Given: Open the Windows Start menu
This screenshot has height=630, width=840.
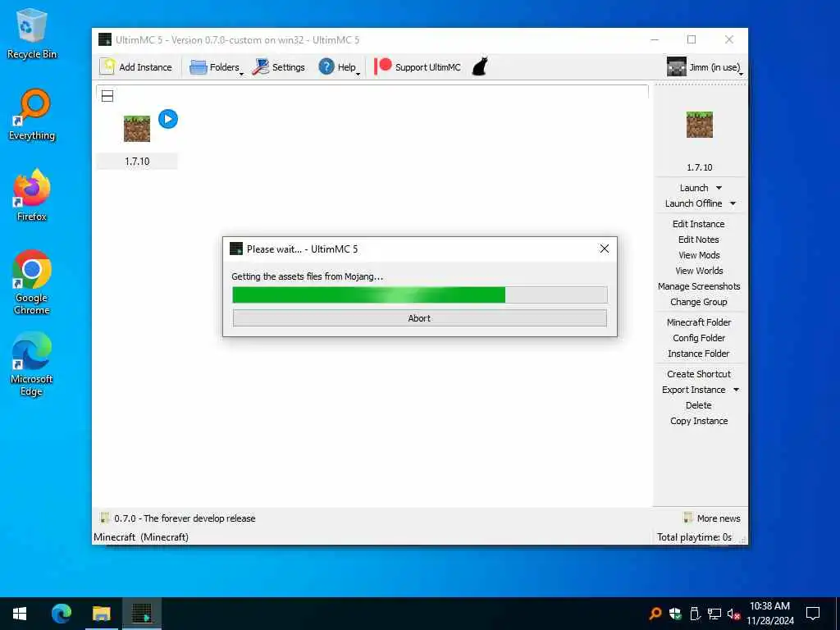Looking at the screenshot, I should pos(20,614).
